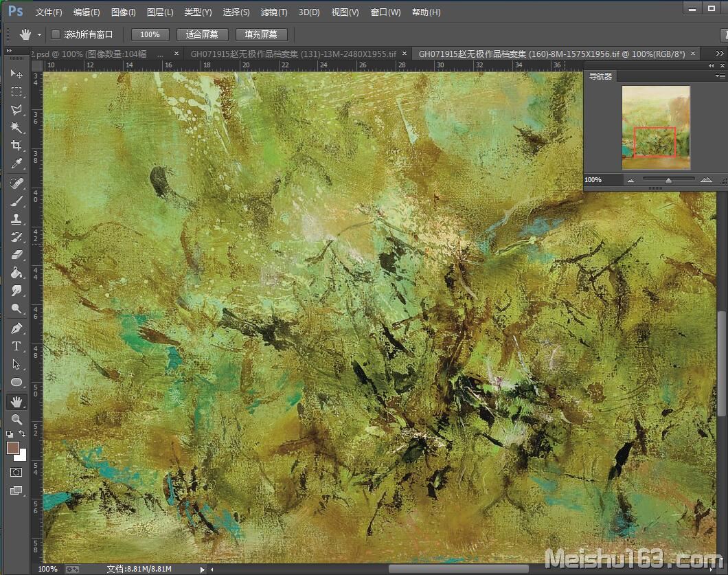Viewport: 728px width, 575px height.
Task: Select the History Brush tool
Action: click(16, 237)
